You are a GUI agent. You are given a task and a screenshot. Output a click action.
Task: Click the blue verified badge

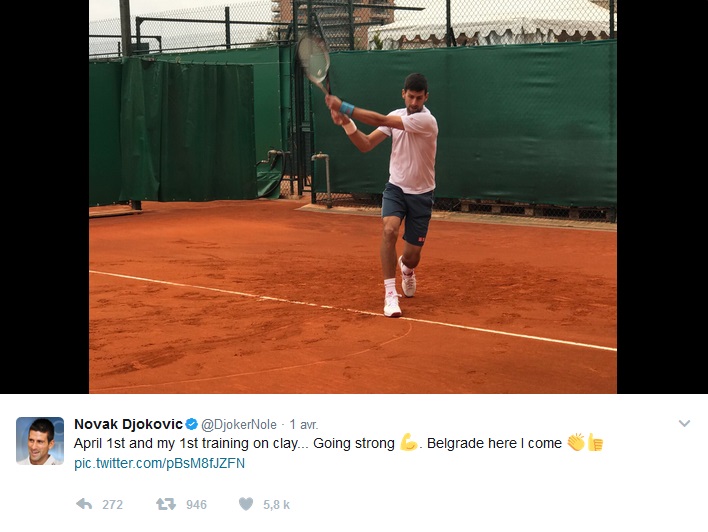(191, 424)
